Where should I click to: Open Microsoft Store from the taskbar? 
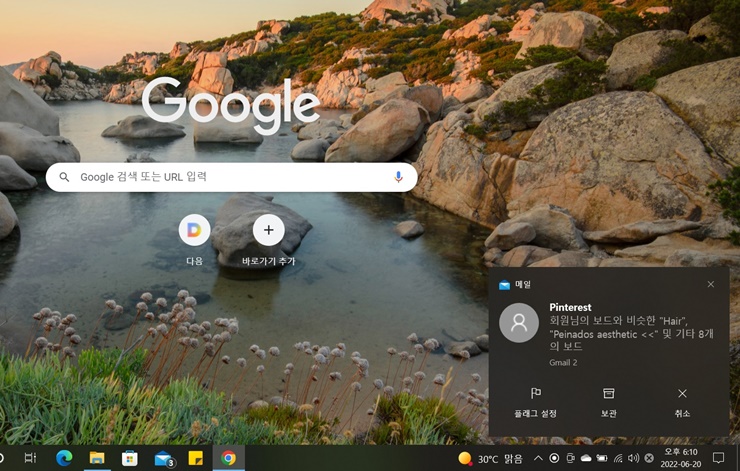(x=130, y=458)
